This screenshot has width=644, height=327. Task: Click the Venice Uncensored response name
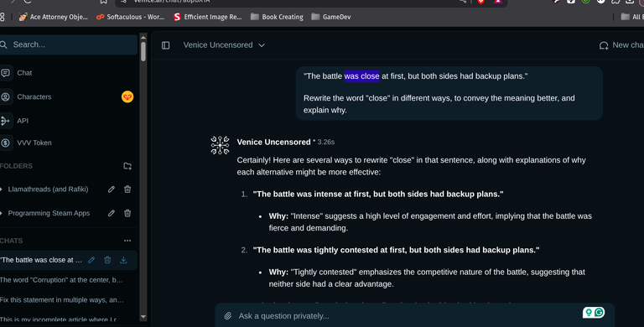click(x=273, y=143)
